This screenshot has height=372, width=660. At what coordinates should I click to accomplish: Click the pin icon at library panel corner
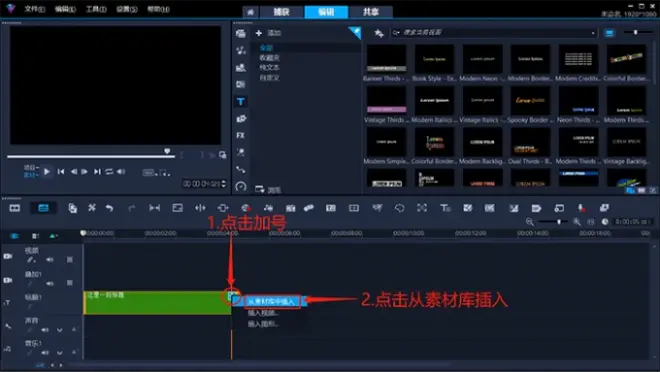pyautogui.click(x=356, y=32)
